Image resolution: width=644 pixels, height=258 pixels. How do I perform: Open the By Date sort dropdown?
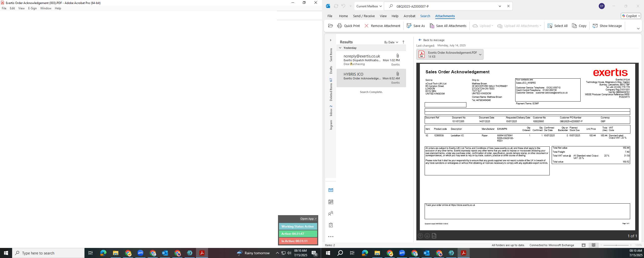391,42
